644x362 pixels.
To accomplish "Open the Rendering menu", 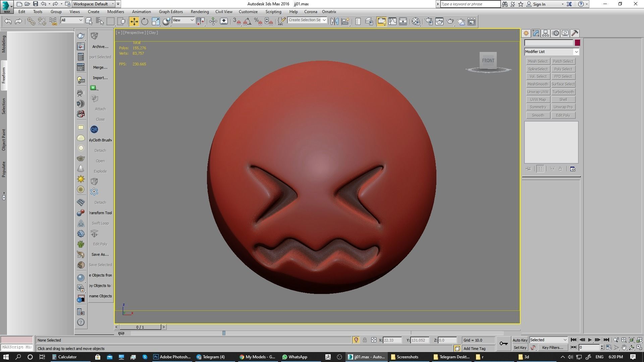I will (x=200, y=12).
